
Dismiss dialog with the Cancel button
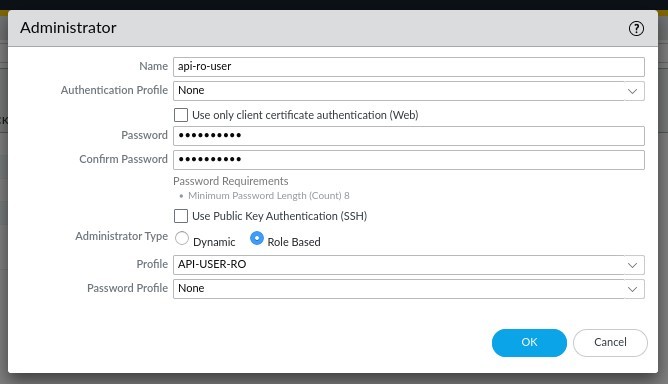point(610,343)
